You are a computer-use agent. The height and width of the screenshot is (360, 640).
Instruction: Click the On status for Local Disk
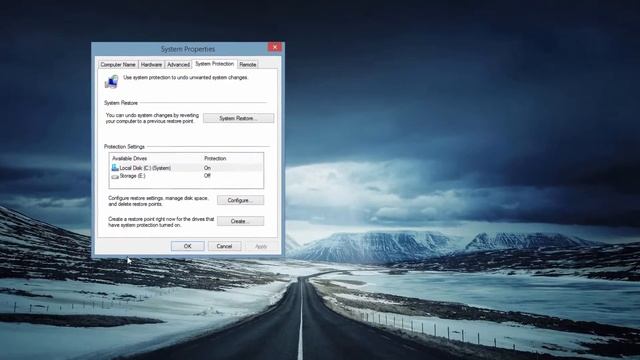coord(207,168)
